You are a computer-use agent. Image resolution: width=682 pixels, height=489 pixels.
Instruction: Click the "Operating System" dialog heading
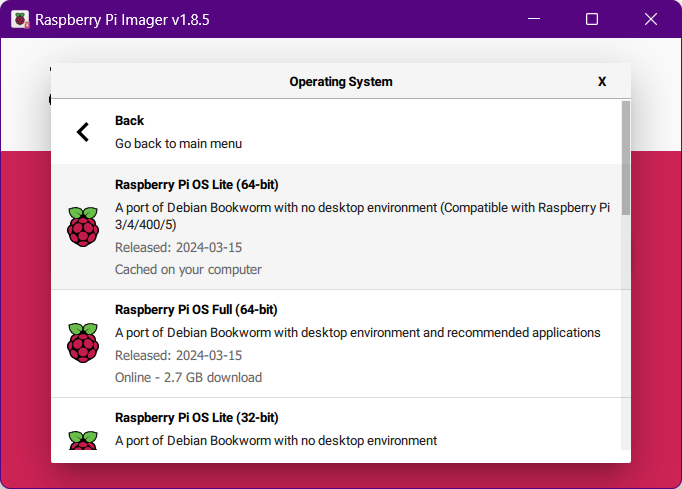[x=341, y=81]
